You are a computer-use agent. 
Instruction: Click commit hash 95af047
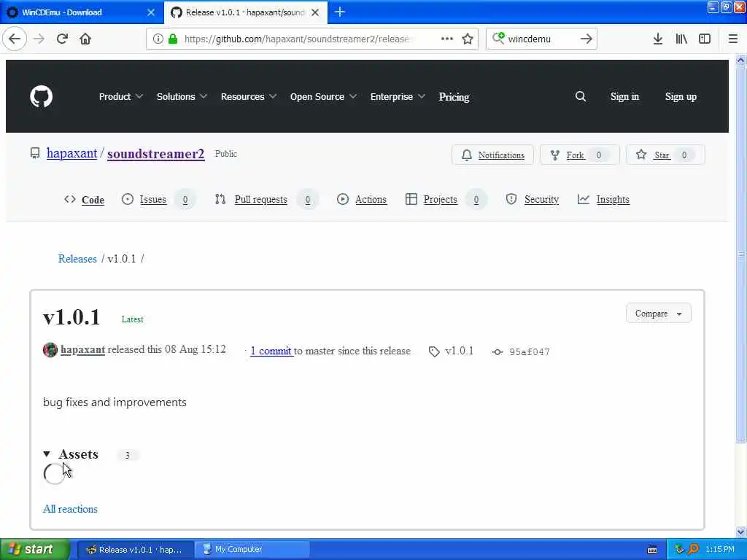coord(530,352)
